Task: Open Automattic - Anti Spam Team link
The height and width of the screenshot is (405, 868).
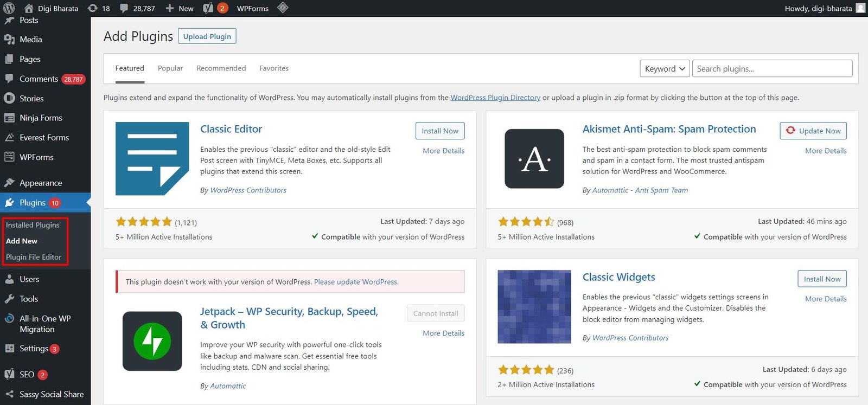Action: point(640,190)
